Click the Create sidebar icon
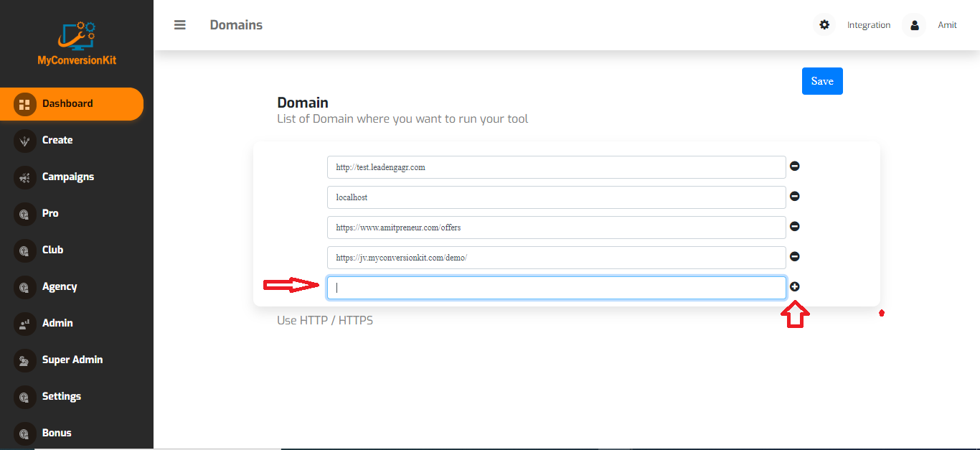Image resolution: width=980 pixels, height=450 pixels. pyautogui.click(x=25, y=141)
